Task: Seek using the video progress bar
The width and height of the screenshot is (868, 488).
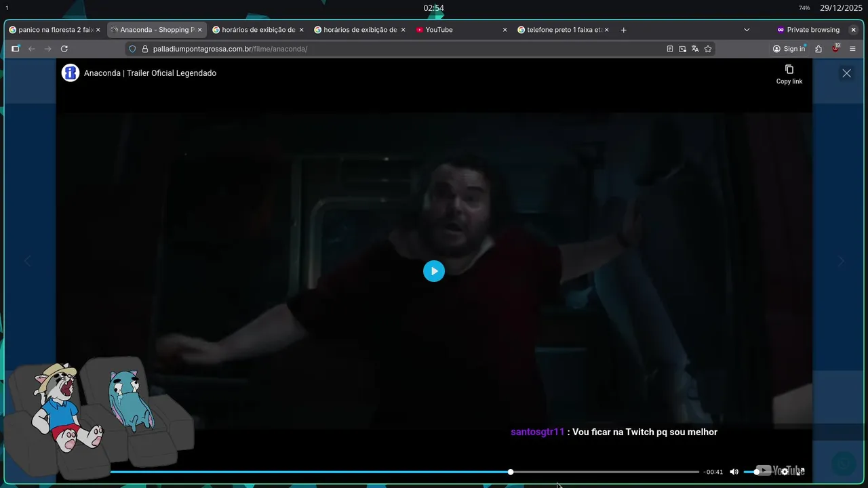Action: pos(404,472)
